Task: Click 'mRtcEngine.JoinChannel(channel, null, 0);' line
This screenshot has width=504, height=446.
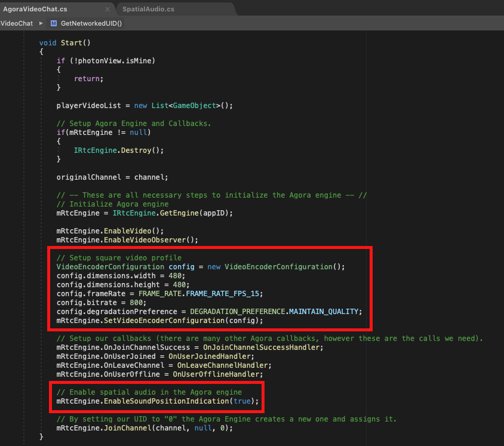Action: pyautogui.click(x=145, y=428)
